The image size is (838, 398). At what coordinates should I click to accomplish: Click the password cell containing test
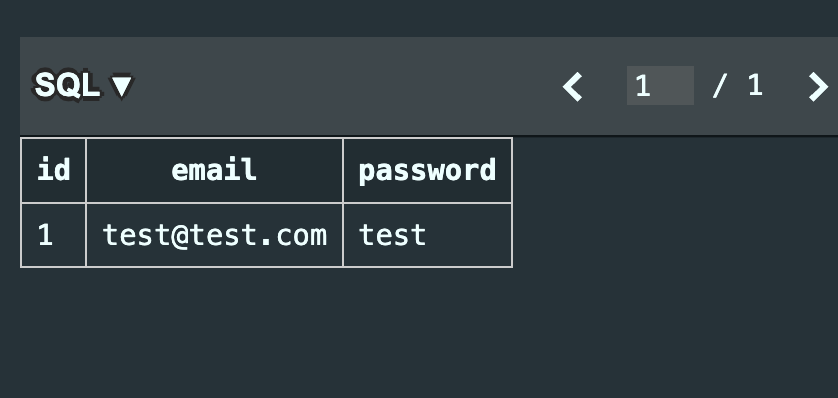coord(428,235)
